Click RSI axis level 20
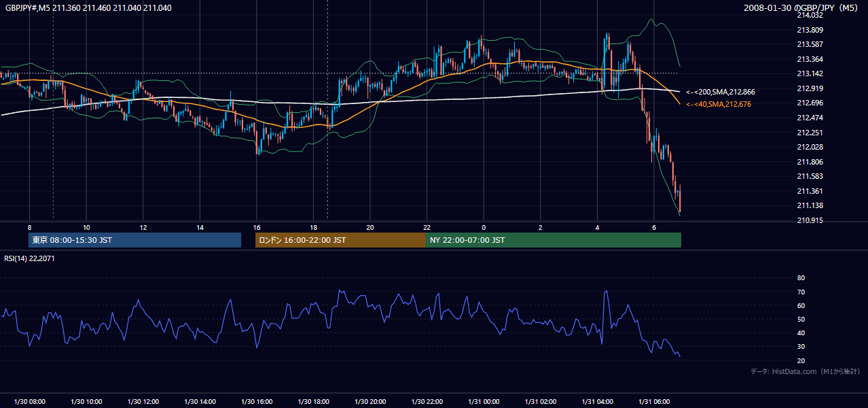The image size is (868, 408). (x=801, y=360)
